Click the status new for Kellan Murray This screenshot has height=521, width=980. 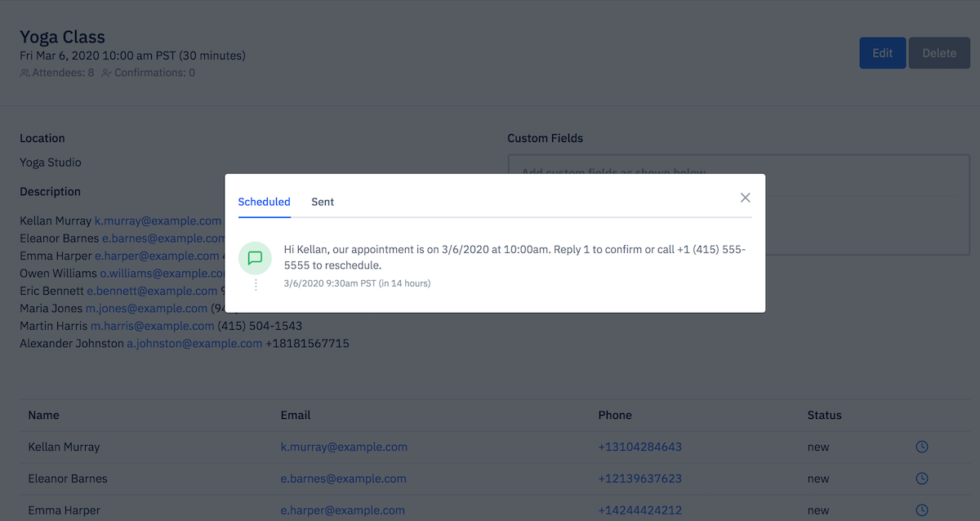[x=818, y=447]
